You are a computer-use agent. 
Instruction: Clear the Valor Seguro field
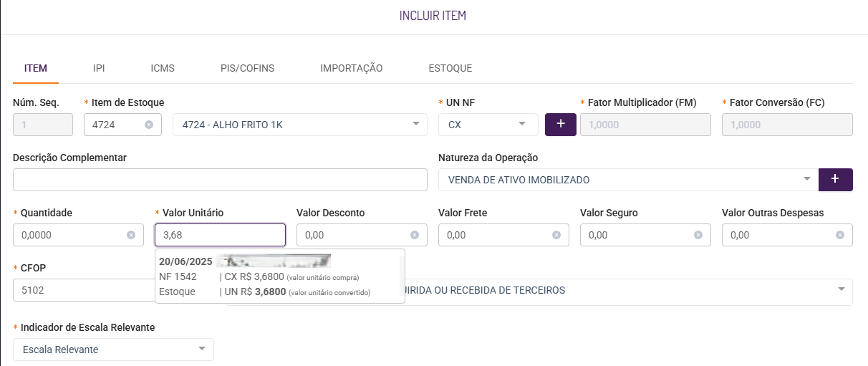point(698,235)
